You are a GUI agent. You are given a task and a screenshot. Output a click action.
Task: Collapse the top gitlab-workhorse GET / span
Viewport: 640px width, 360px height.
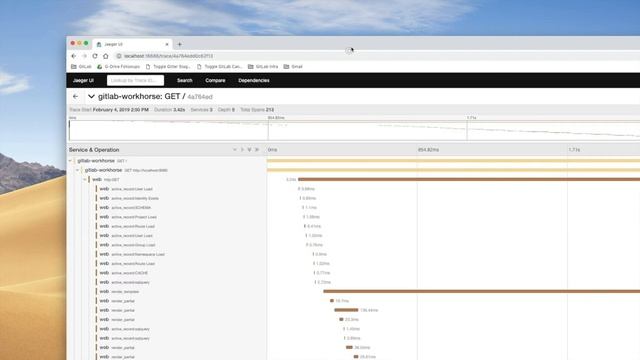70,161
